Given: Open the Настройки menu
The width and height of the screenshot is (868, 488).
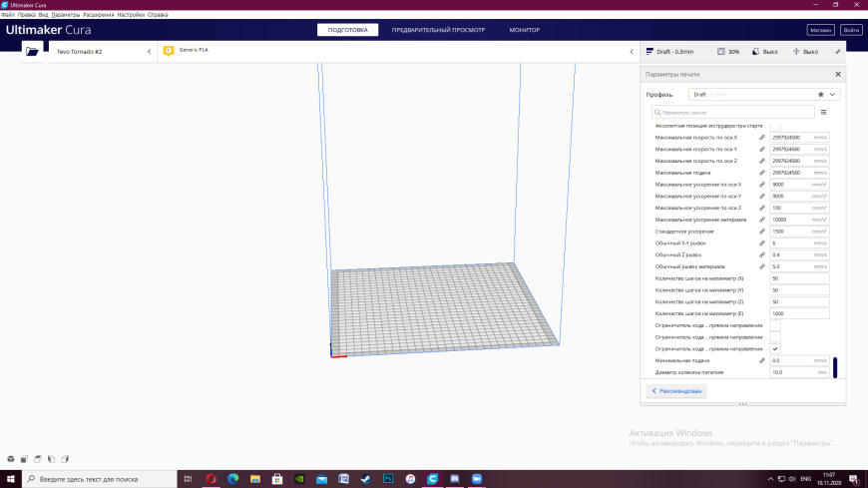Looking at the screenshot, I should (131, 14).
